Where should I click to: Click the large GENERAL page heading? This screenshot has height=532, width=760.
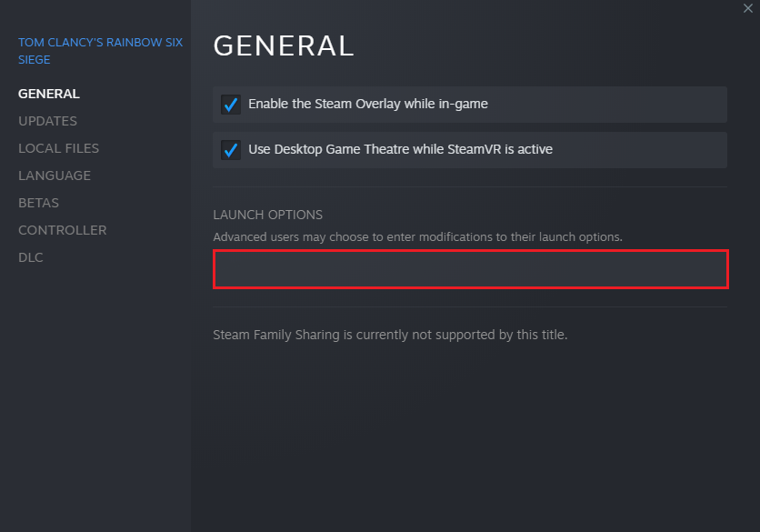pos(284,46)
